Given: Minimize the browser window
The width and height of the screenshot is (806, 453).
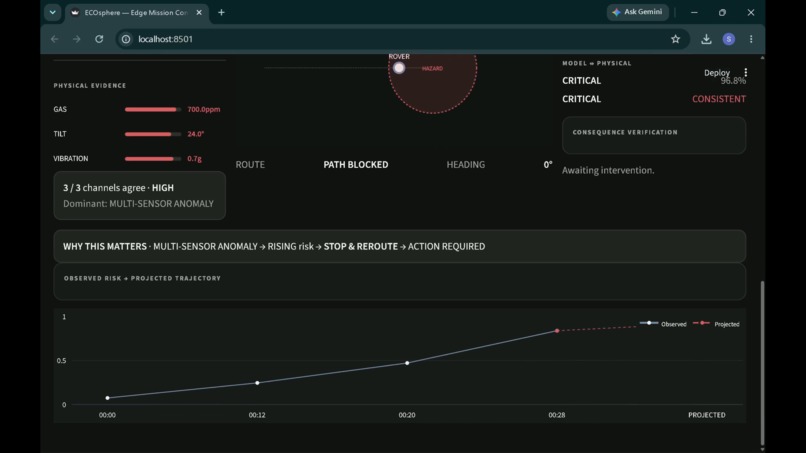Looking at the screenshot, I should coord(694,12).
